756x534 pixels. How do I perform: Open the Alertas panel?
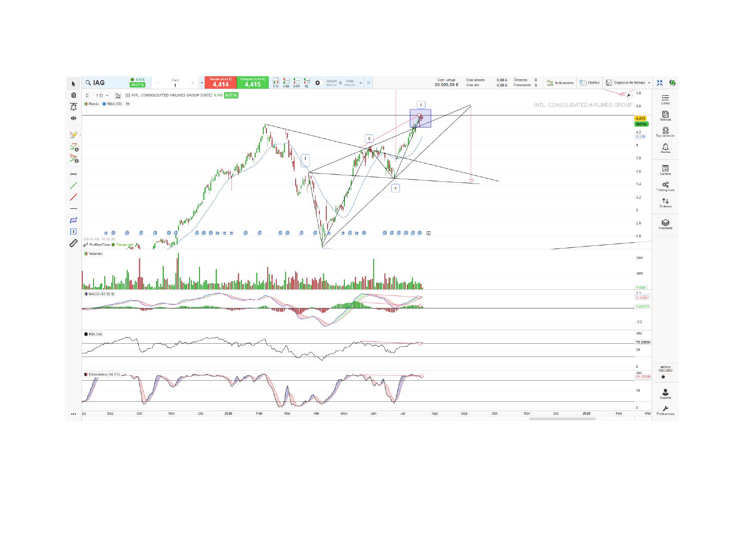[x=665, y=149]
